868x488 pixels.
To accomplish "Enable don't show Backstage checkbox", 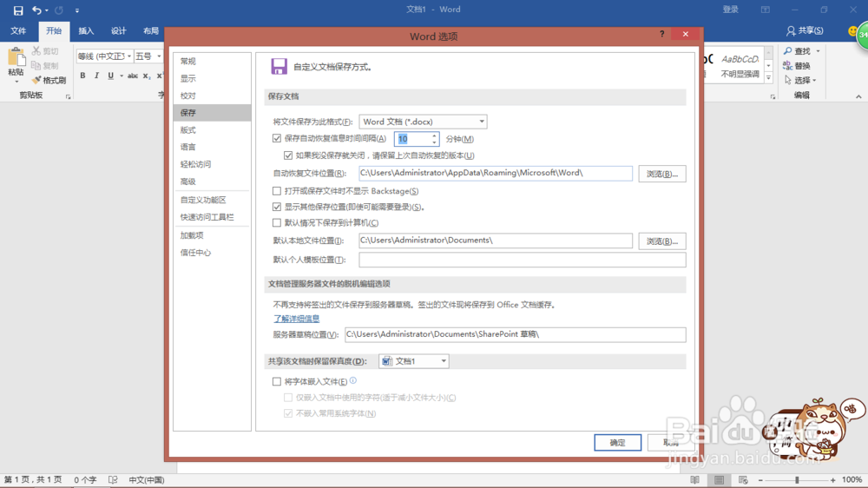I will click(277, 190).
